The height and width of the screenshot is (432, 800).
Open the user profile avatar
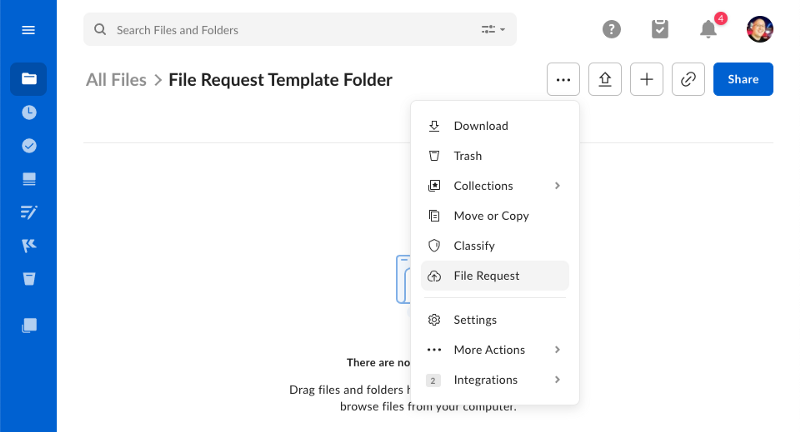click(x=760, y=29)
